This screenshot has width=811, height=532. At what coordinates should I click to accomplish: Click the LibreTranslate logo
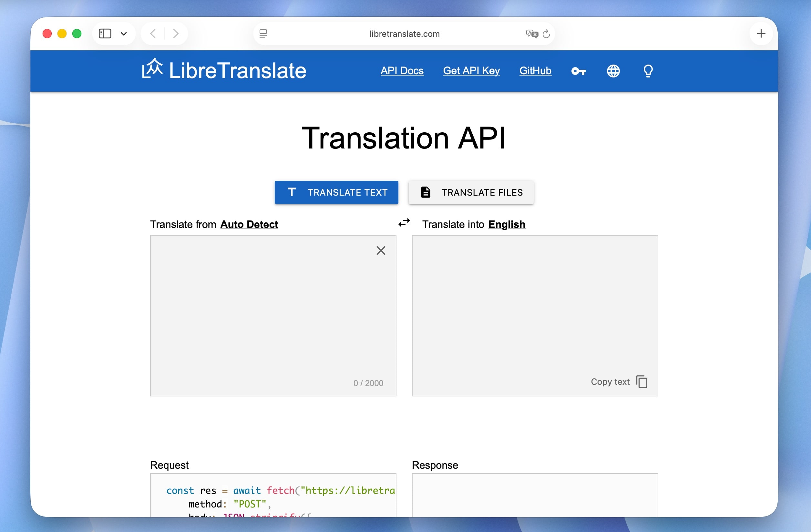pyautogui.click(x=223, y=70)
